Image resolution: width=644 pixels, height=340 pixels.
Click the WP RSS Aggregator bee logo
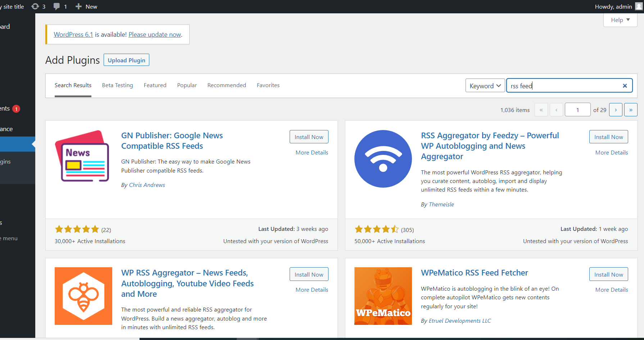83,296
